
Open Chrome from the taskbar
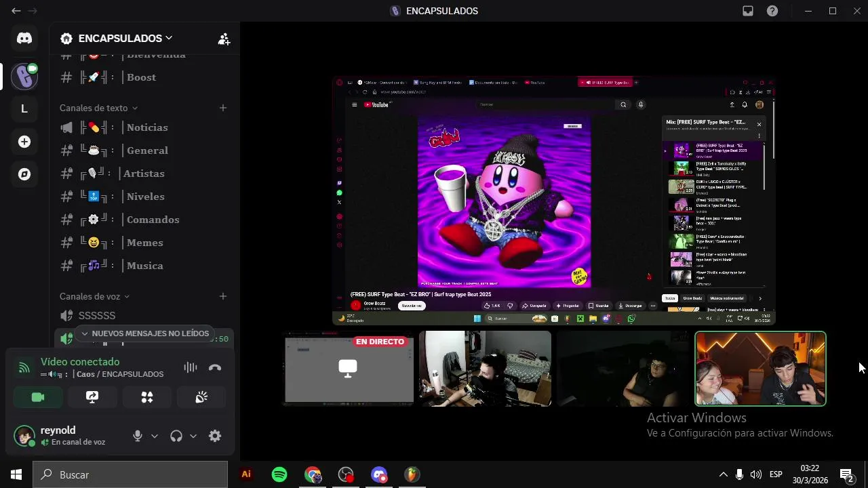tap(313, 474)
